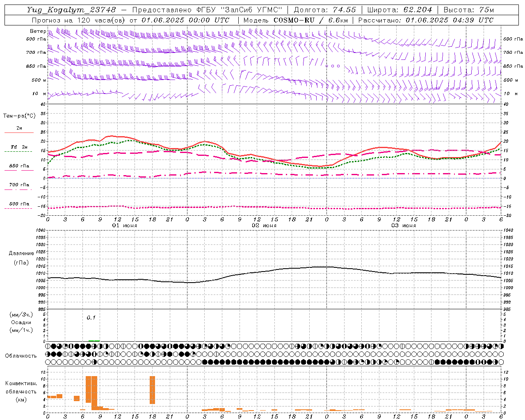Click the Тем-ра(°C) axis label
The image size is (525, 420).
point(19,116)
